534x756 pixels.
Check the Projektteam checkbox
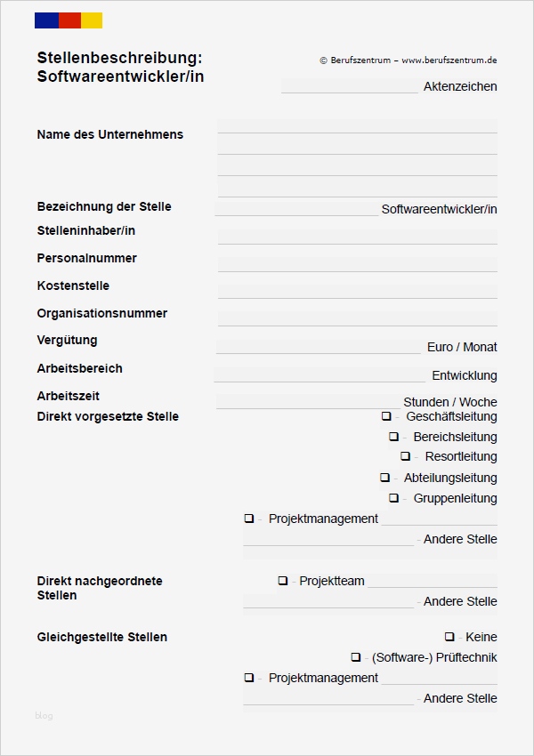click(282, 581)
